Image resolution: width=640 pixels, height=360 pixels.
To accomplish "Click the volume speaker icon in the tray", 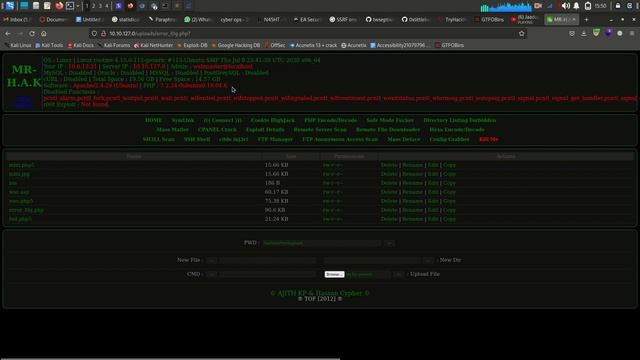I will coord(566,6).
